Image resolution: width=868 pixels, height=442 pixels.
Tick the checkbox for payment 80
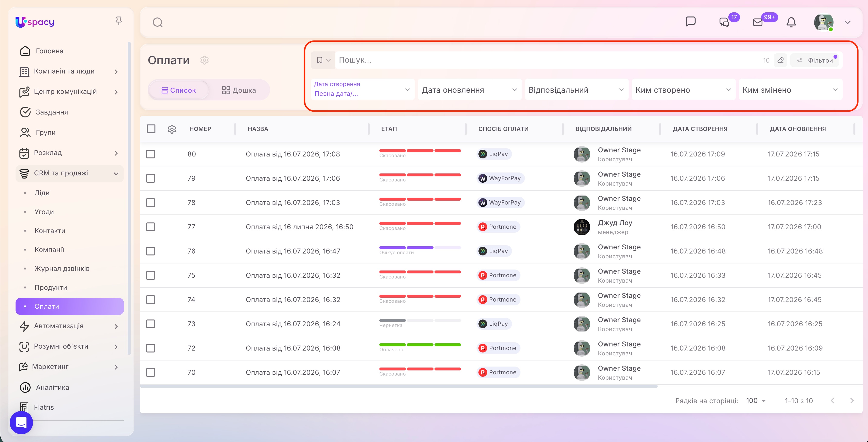coord(151,154)
